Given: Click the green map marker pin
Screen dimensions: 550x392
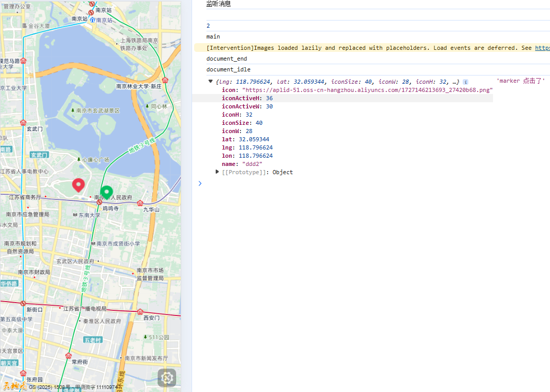Looking at the screenshot, I should tap(107, 192).
